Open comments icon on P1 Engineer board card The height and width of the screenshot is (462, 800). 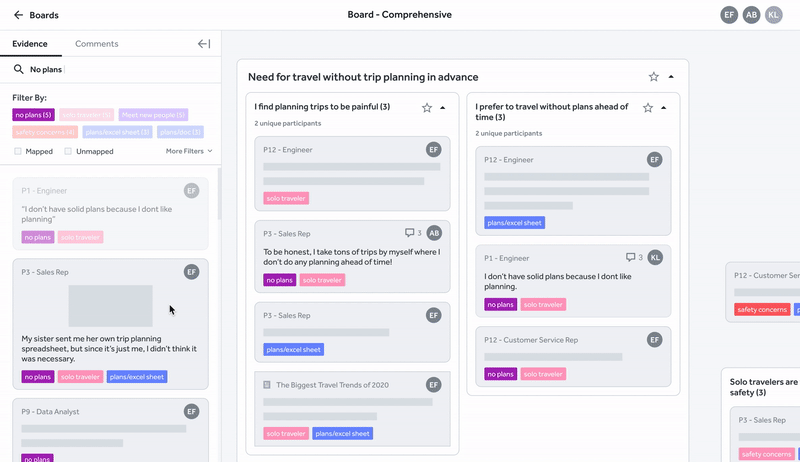[634, 258]
